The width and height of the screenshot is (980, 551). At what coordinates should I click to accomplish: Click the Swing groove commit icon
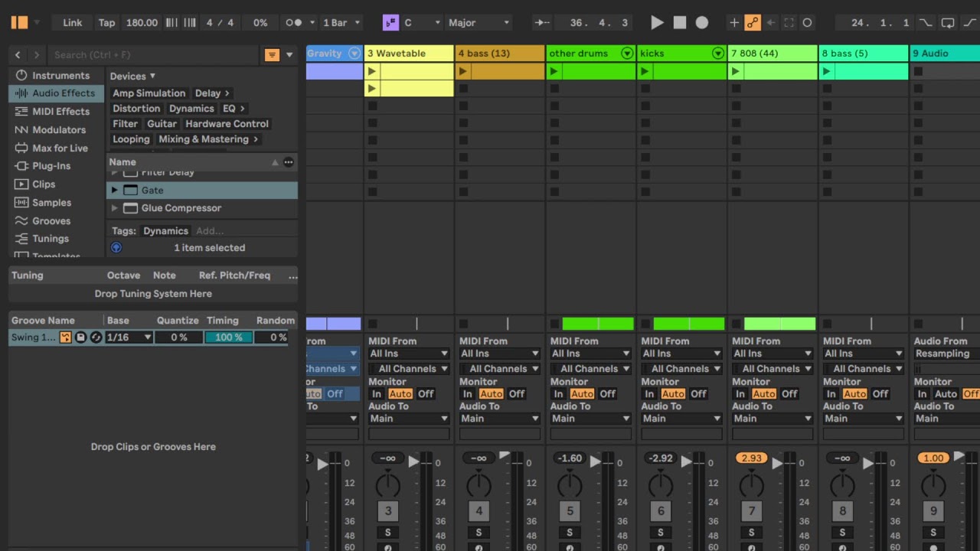click(66, 337)
